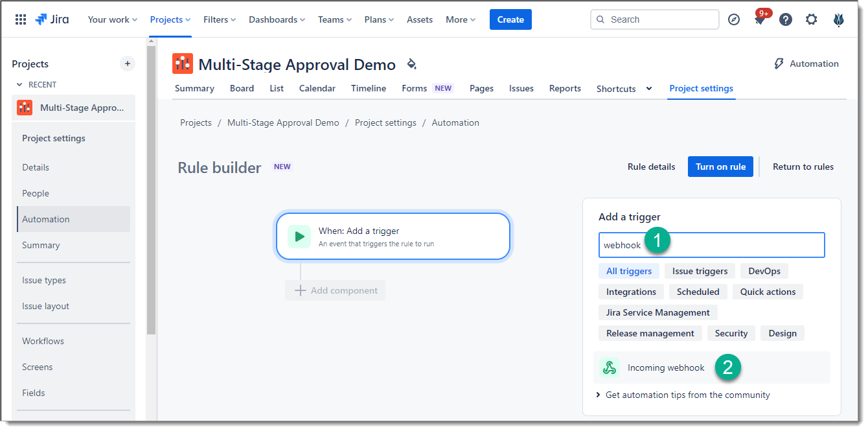Click the plus icon next to Projects

(x=128, y=64)
